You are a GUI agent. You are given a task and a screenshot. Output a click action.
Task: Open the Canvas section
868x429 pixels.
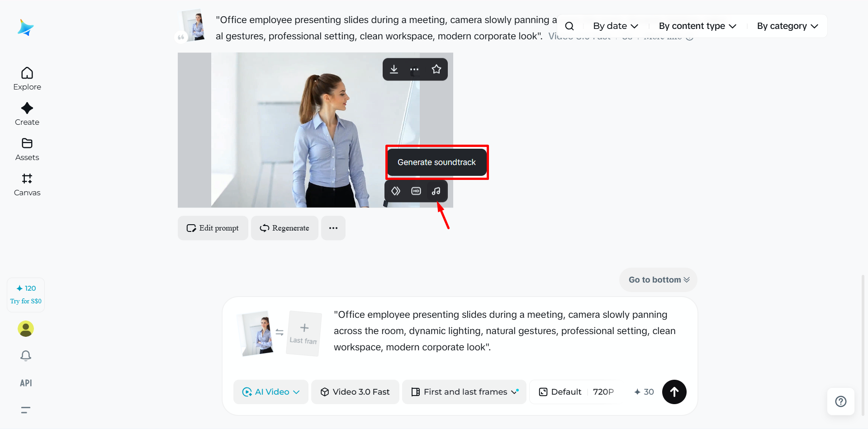pos(27,184)
